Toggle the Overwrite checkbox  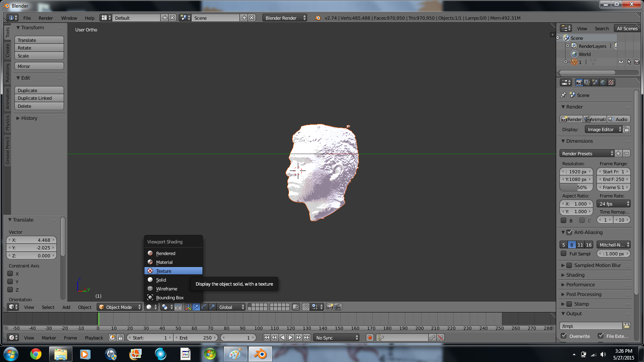point(564,336)
